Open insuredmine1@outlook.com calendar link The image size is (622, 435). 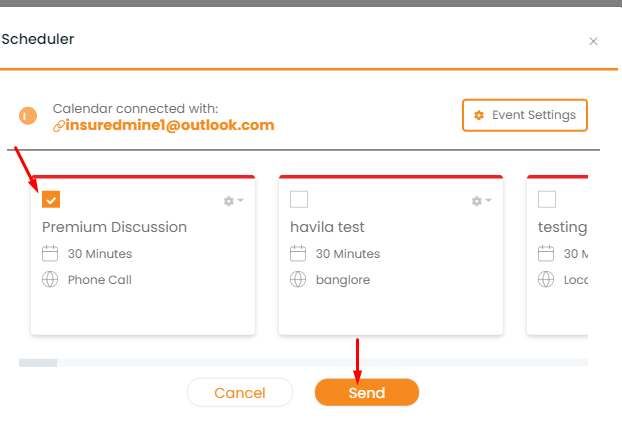(170, 125)
